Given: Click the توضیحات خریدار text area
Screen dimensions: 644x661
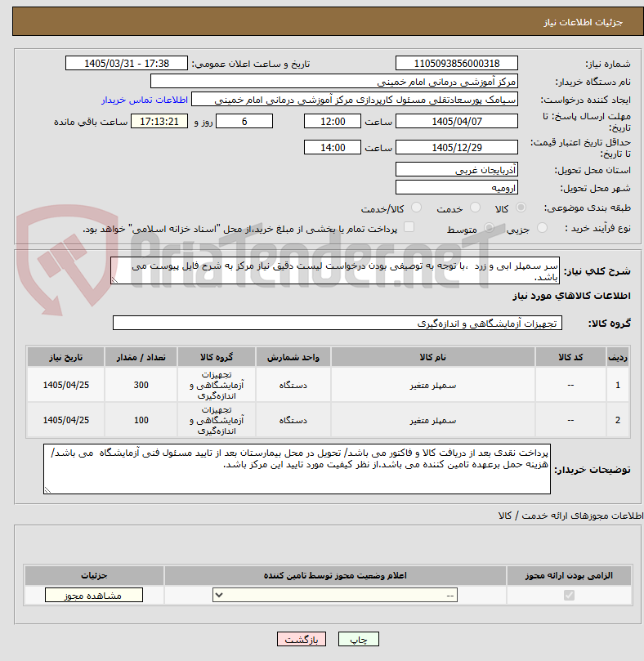Looking at the screenshot, I should click(x=297, y=469).
